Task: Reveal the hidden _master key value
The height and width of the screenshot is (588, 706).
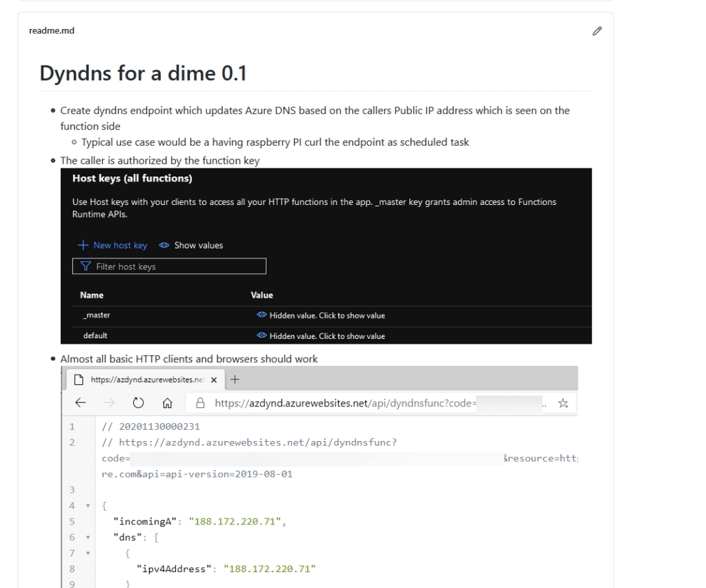Action: coord(320,315)
